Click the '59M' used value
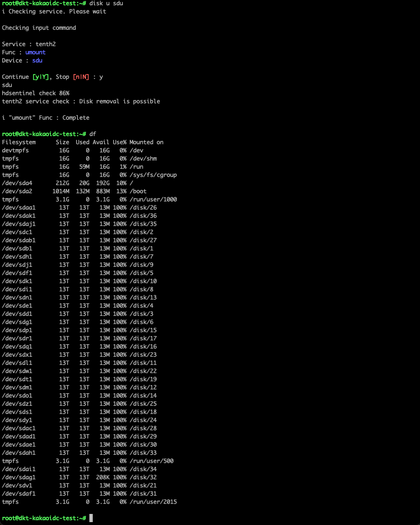420x525 pixels. pyautogui.click(x=84, y=167)
